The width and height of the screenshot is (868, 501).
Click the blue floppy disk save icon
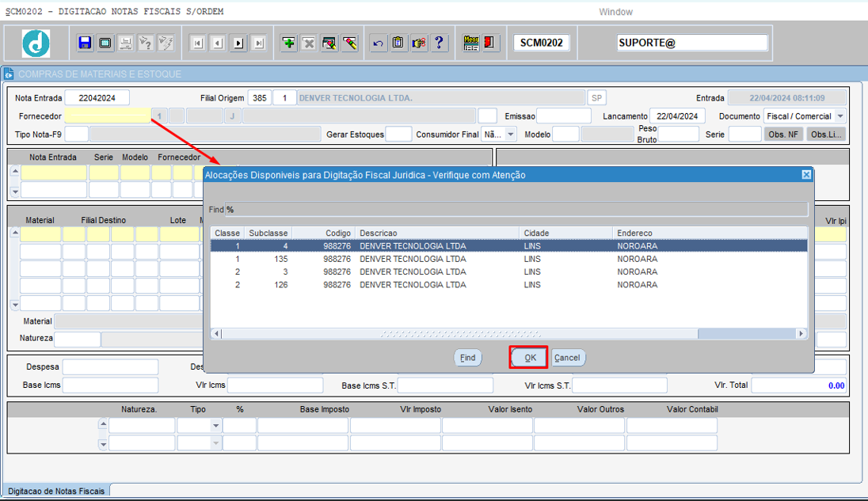pyautogui.click(x=85, y=43)
